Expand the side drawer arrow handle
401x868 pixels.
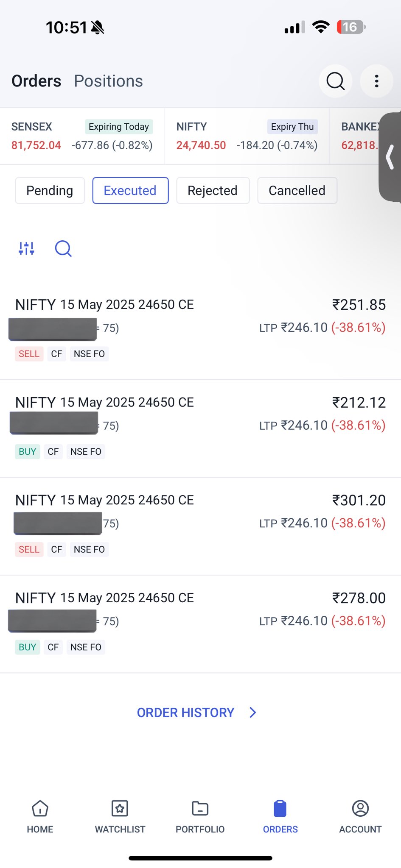(x=390, y=157)
